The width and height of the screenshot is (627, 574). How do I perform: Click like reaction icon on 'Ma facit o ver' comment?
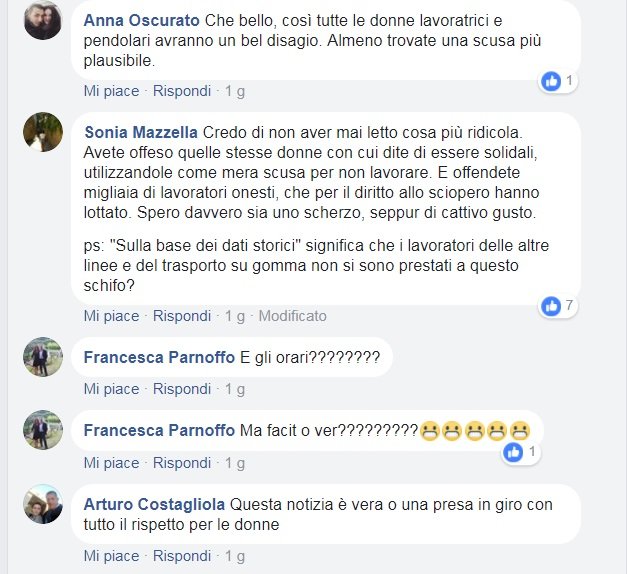(x=513, y=453)
